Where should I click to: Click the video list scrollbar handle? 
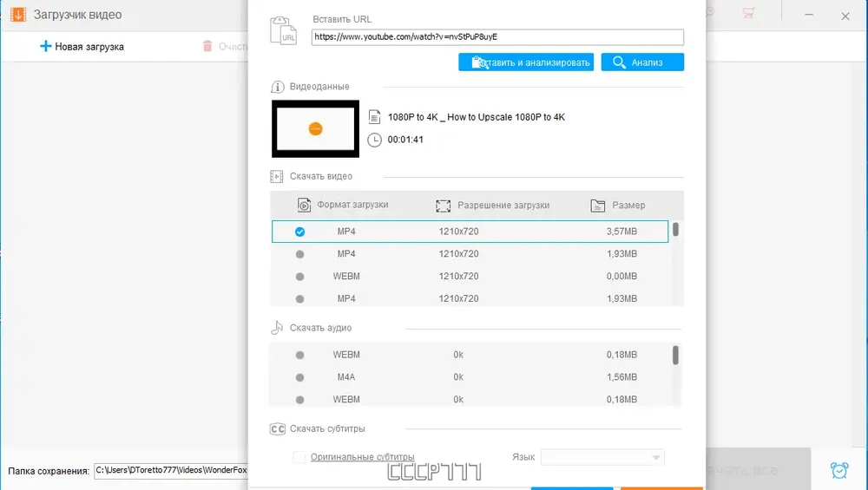click(x=675, y=229)
